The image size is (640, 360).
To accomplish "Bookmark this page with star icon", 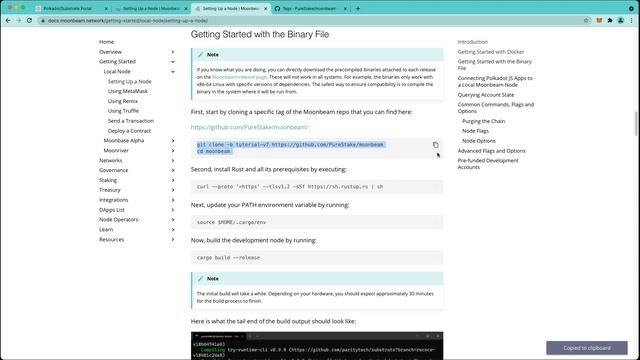I will [x=586, y=20].
